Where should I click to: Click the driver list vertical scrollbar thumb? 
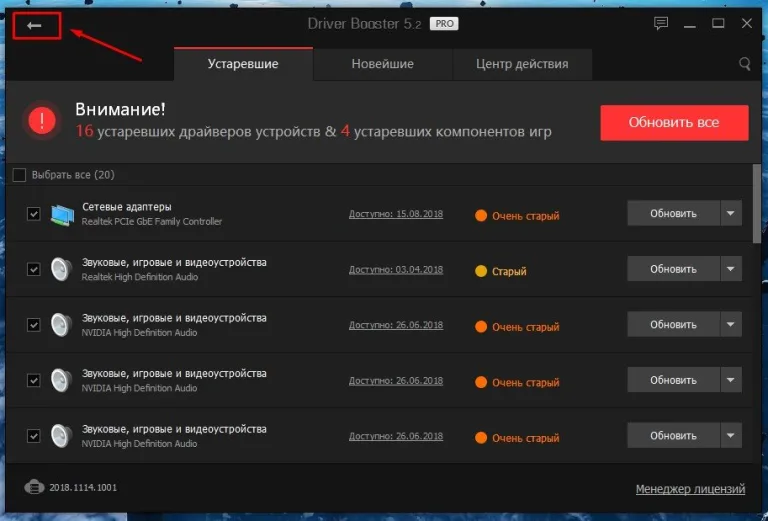pyautogui.click(x=757, y=203)
